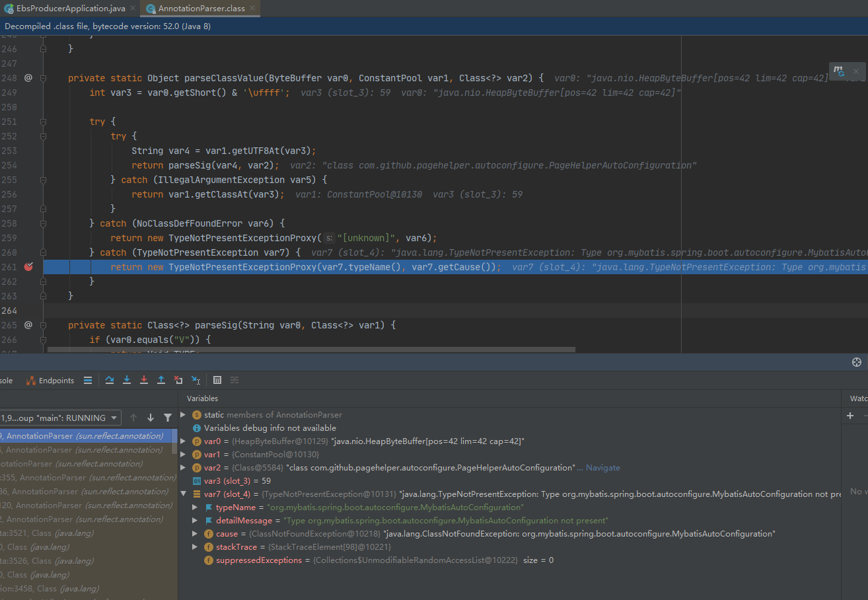This screenshot has height=600, width=868.
Task: Click the frames filter funnel icon
Action: (x=168, y=418)
